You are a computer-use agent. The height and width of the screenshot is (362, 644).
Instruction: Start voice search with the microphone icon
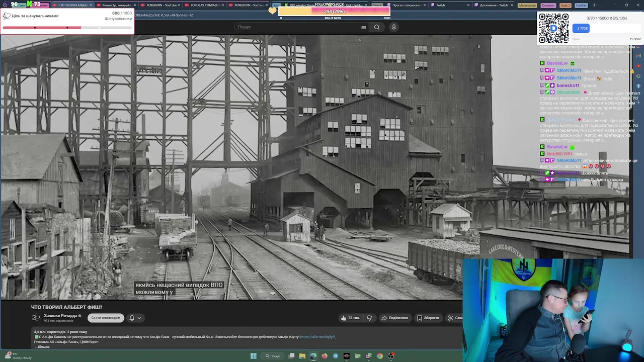pyautogui.click(x=394, y=27)
